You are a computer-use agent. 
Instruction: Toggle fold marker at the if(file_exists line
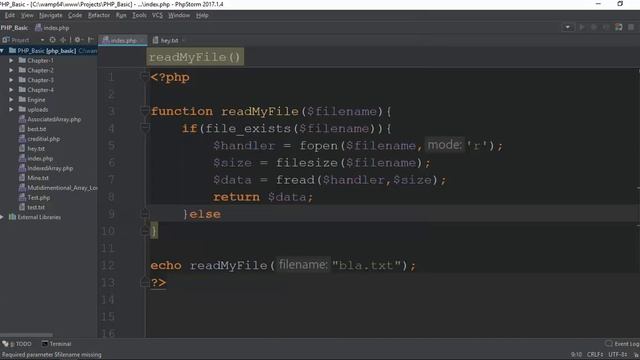(x=144, y=128)
